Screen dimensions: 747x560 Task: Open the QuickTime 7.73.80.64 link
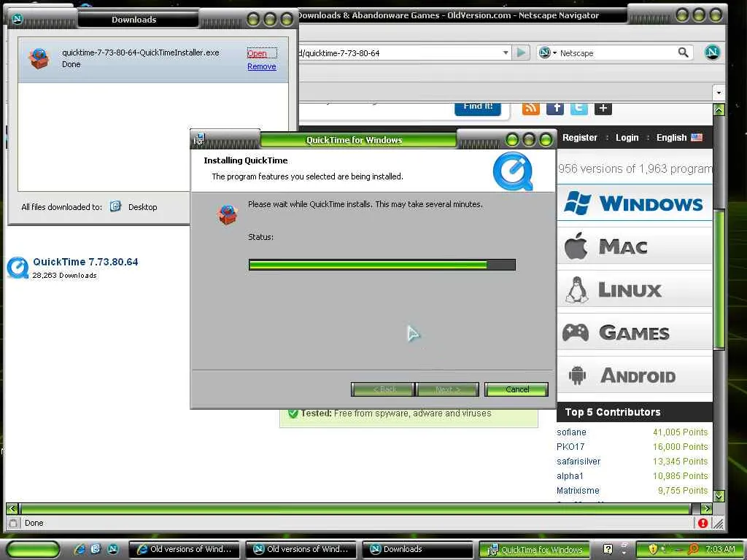coord(85,262)
